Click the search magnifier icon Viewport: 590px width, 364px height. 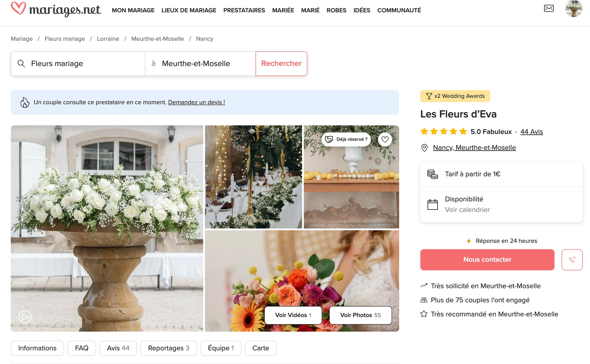[x=21, y=64]
